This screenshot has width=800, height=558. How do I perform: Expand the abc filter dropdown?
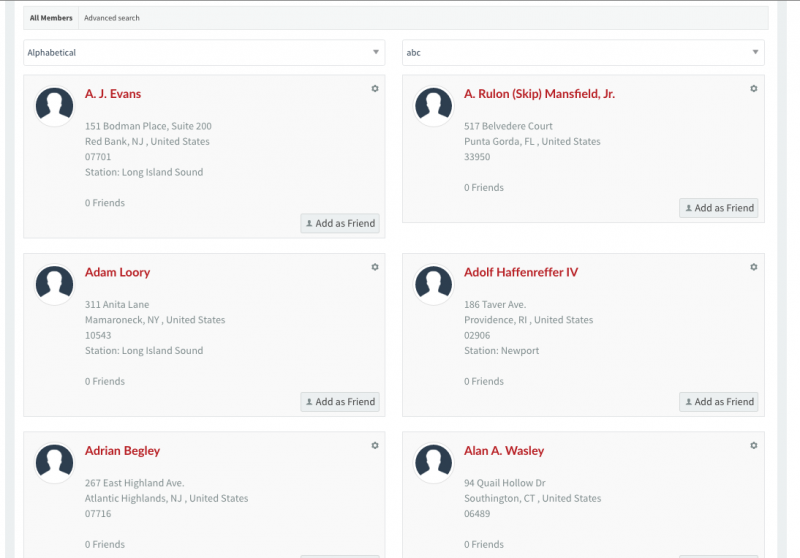[583, 52]
